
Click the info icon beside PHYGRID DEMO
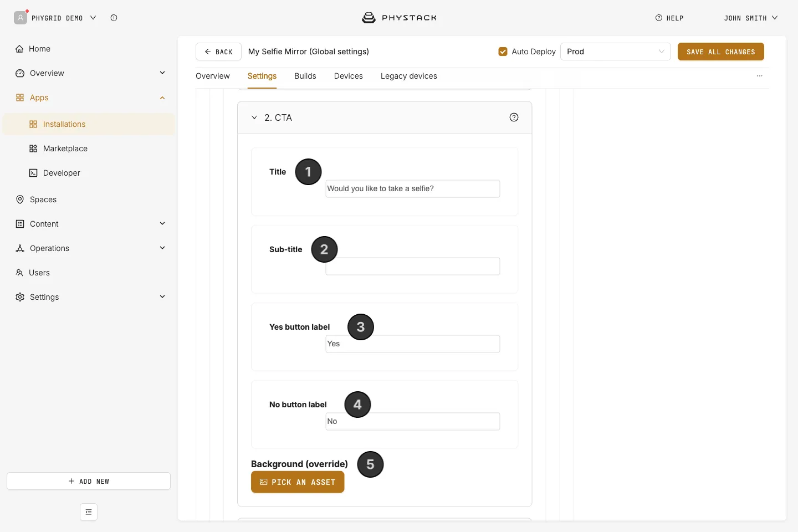114,18
